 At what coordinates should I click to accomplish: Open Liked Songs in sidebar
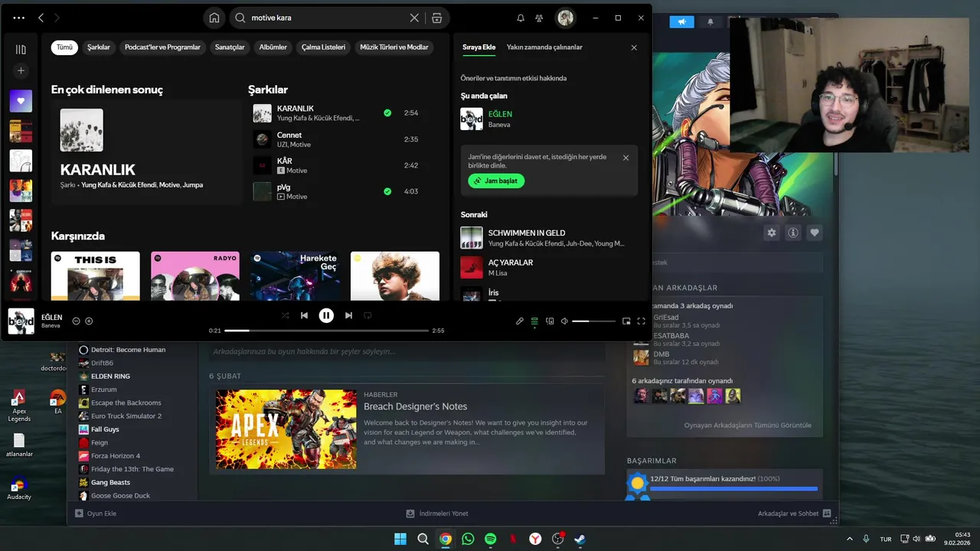pyautogui.click(x=21, y=101)
